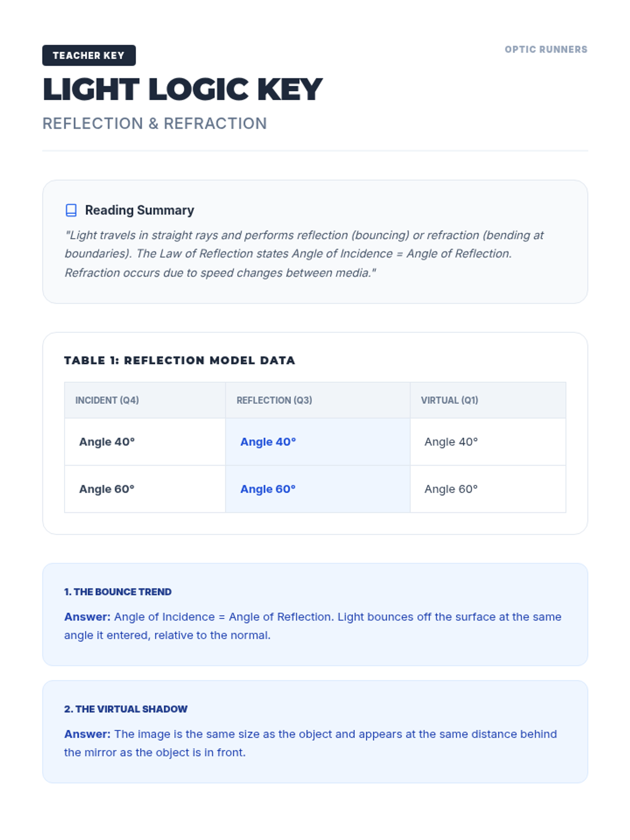
Task: Click the blue Angle 40° reflection cell
Action: coord(318,442)
